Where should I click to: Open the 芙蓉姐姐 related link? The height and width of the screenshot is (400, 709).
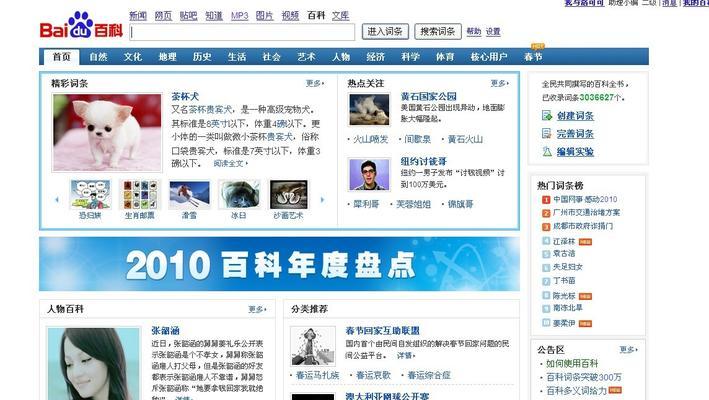click(x=413, y=204)
